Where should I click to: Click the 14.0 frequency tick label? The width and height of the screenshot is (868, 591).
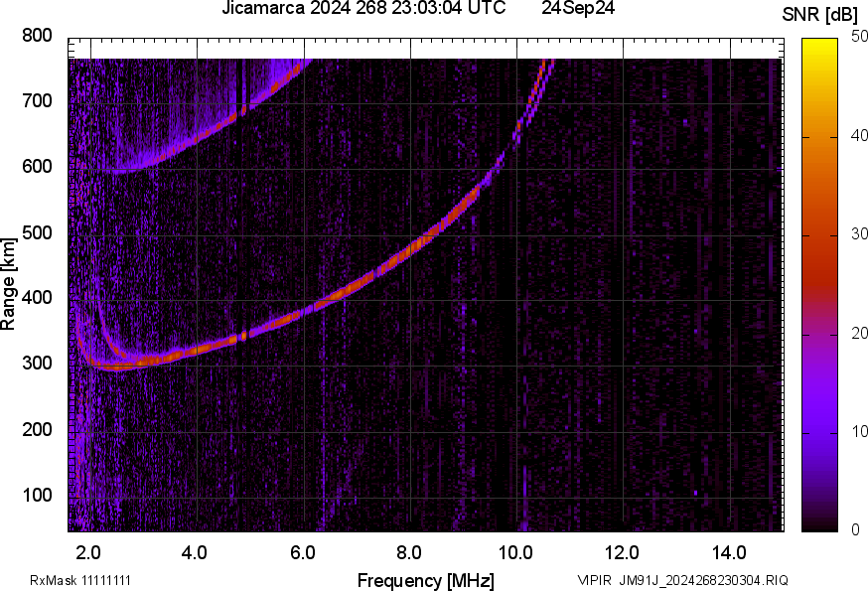729,553
